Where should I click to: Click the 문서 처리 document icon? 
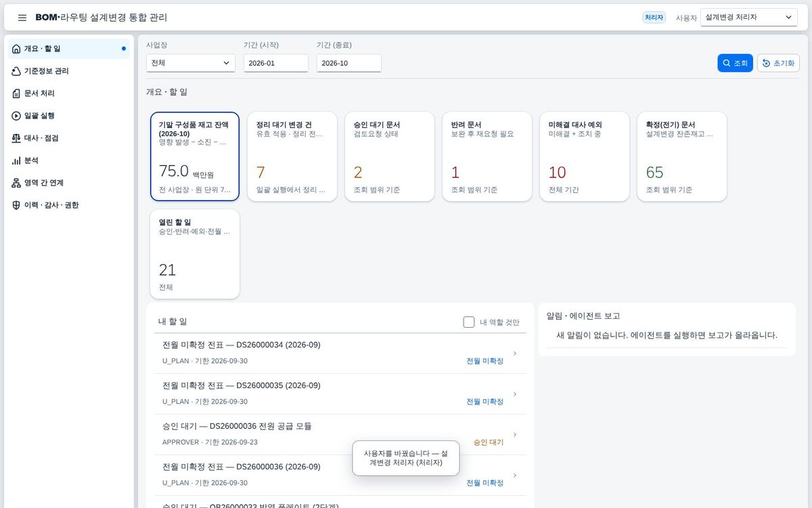pyautogui.click(x=16, y=93)
